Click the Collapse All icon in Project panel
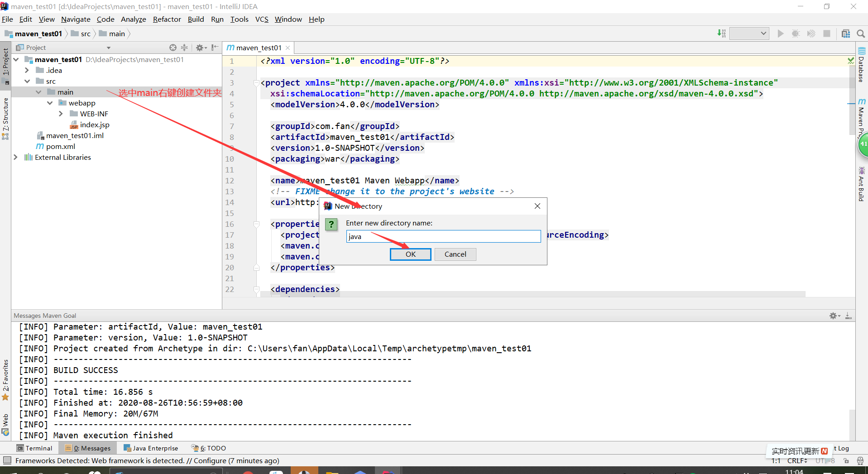The width and height of the screenshot is (868, 474). [x=184, y=48]
